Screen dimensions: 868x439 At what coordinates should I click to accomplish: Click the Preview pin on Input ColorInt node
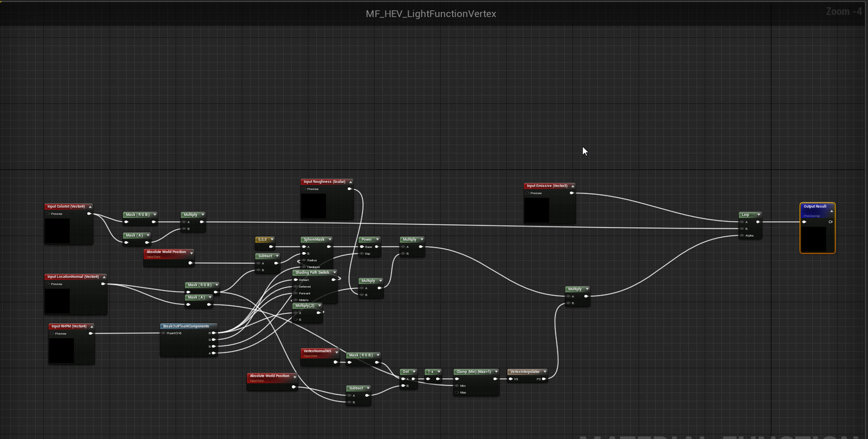(48, 214)
